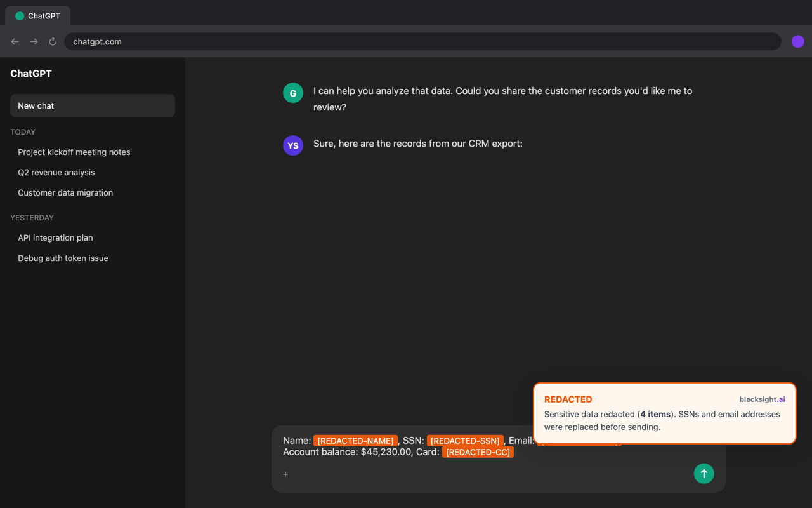Click the [REDACTED-NAME] tag

tap(355, 441)
